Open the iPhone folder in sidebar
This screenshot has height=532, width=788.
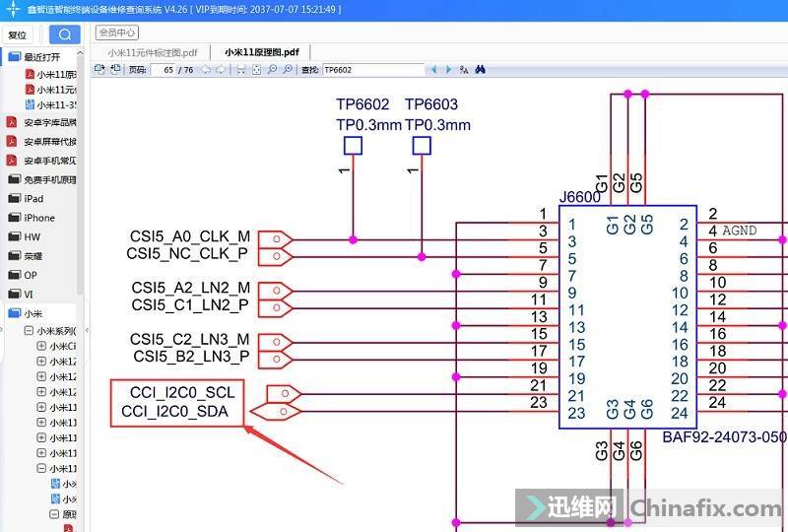tap(39, 218)
